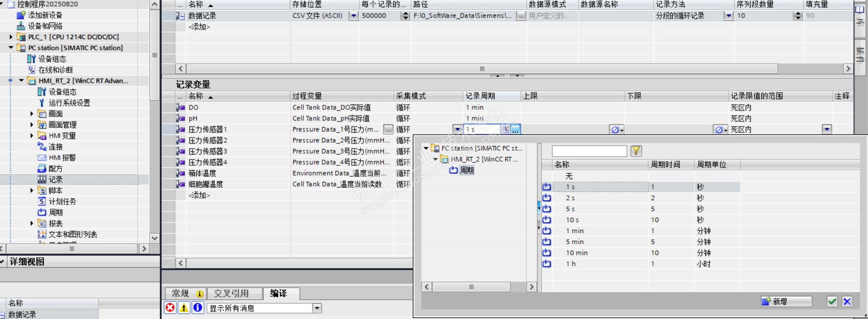Click the 数据记录 log row icon
This screenshot has height=319, width=868.
[181, 16]
